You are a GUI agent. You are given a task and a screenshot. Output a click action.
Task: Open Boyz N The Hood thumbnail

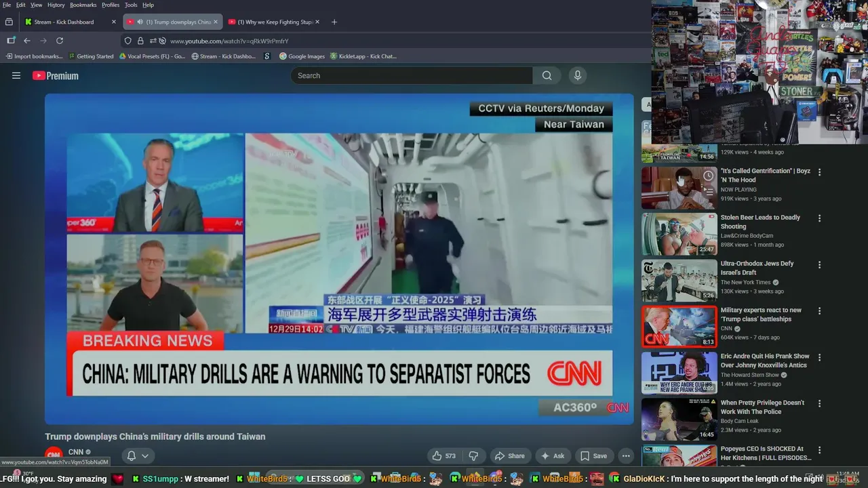pos(679,188)
